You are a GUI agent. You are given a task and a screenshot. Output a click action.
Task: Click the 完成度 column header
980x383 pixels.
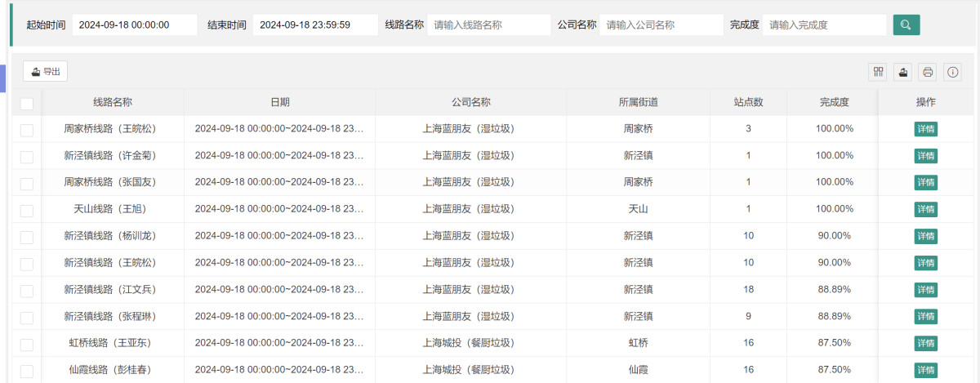click(835, 102)
